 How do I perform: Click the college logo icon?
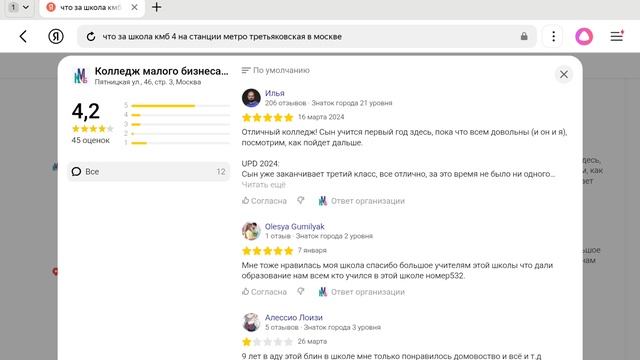coord(80,76)
